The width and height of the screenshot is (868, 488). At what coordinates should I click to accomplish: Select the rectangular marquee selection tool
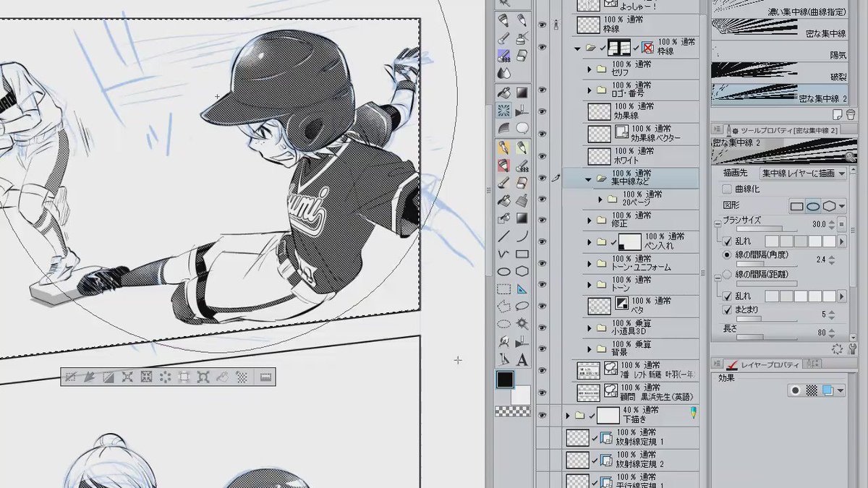[x=504, y=288]
